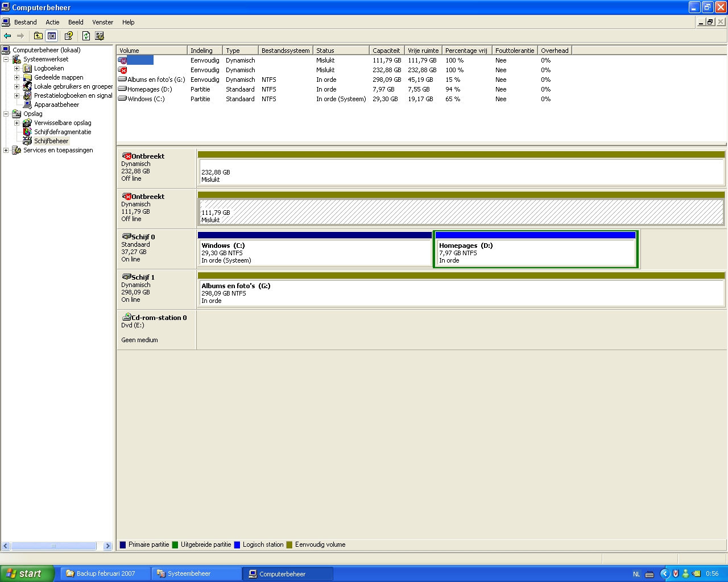Screen dimensions: 728x582
Task: Click the console icon left of Bestand menu
Action: coord(6,22)
